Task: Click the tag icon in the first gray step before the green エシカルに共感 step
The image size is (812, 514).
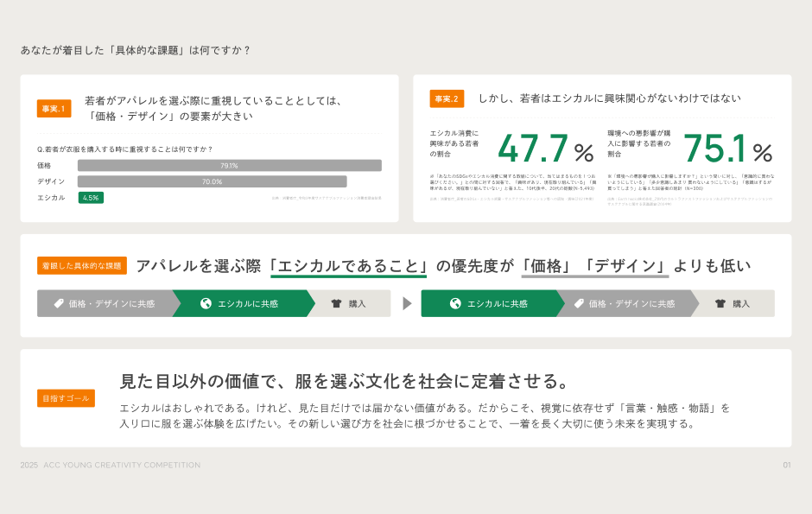Action: click(x=59, y=303)
